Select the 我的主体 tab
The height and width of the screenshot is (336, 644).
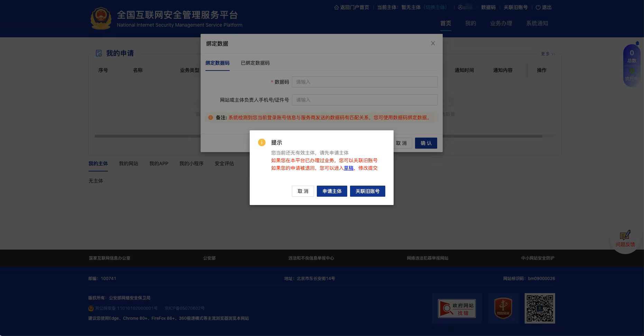pyautogui.click(x=98, y=164)
